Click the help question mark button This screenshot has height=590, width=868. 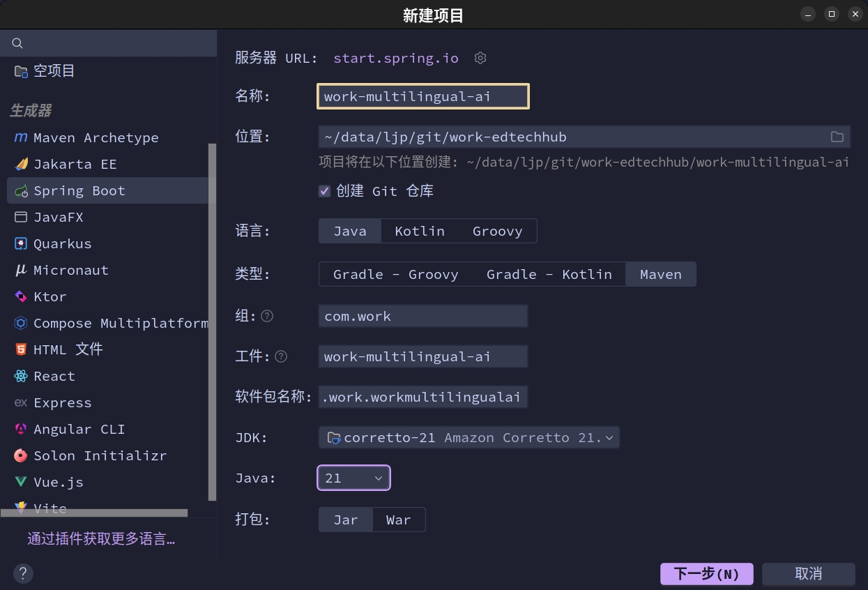(23, 573)
